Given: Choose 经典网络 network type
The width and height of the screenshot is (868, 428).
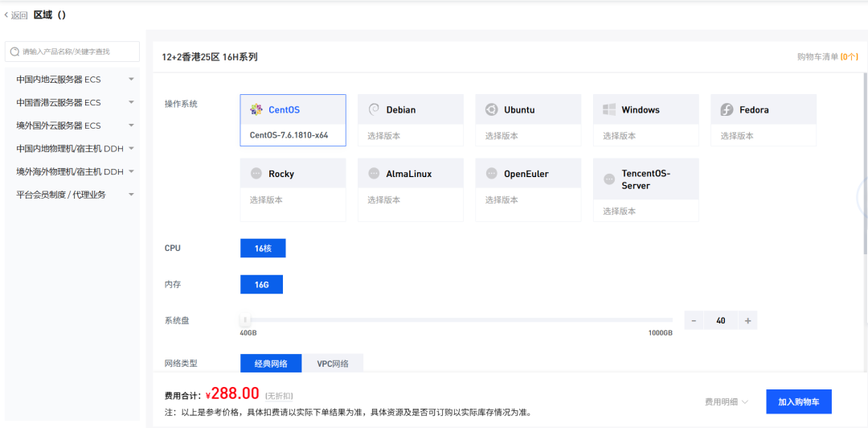Looking at the screenshot, I should pyautogui.click(x=271, y=364).
